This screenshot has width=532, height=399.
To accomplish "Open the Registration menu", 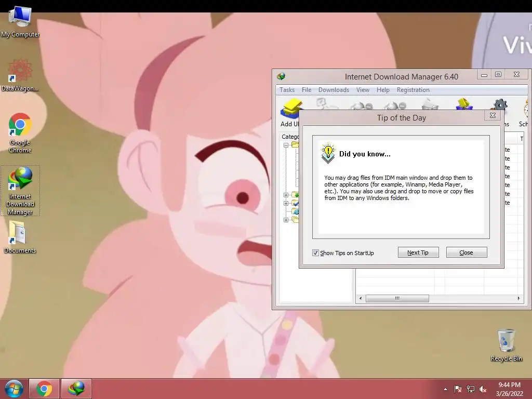I will point(413,90).
